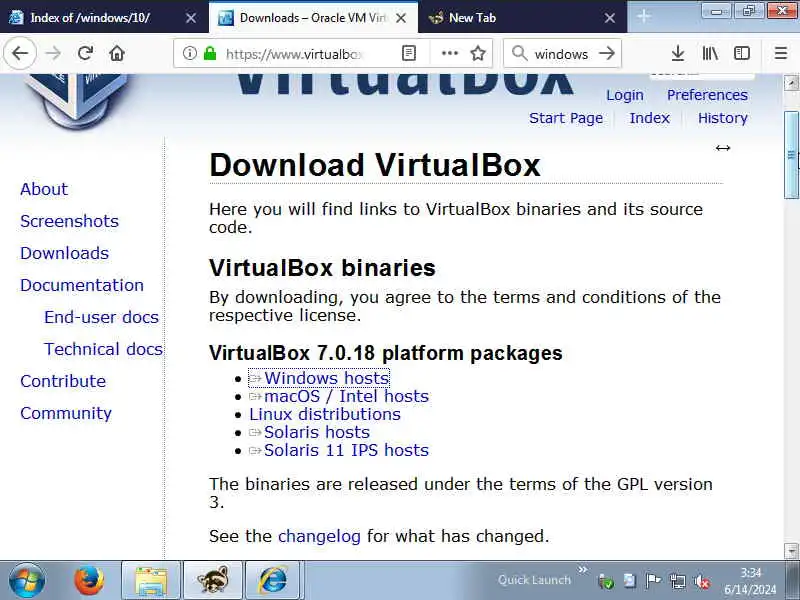Open the Technical docs link
Viewport: 800px width, 600px height.
click(103, 349)
